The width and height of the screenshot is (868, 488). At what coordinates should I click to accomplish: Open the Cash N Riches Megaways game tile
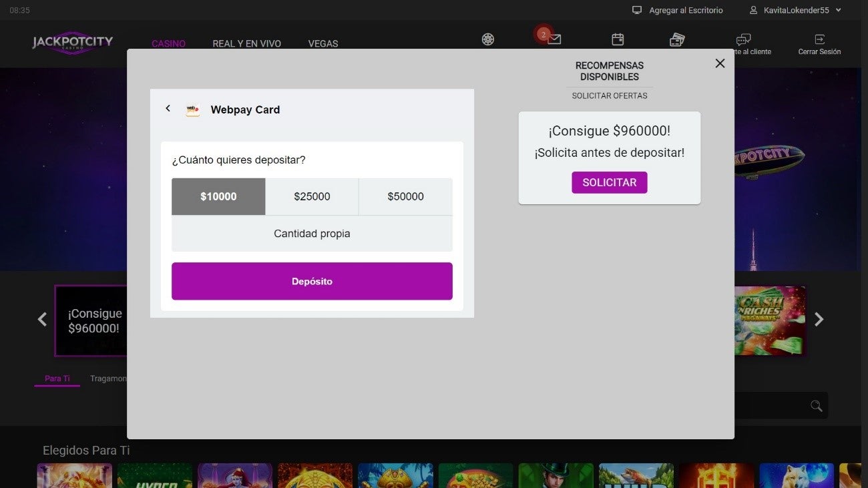tap(770, 321)
